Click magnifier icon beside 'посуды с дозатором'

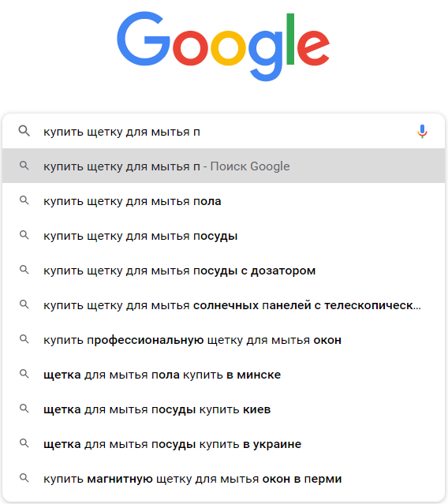(24, 270)
